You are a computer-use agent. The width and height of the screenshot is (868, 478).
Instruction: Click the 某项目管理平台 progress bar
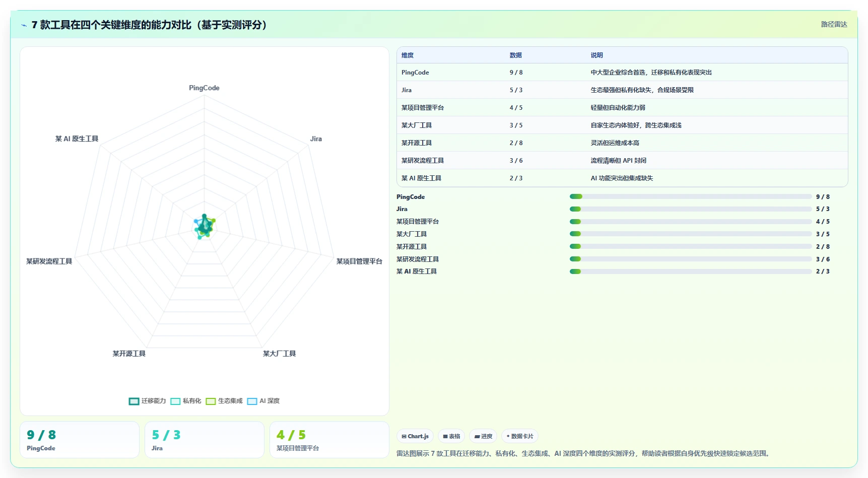(691, 222)
